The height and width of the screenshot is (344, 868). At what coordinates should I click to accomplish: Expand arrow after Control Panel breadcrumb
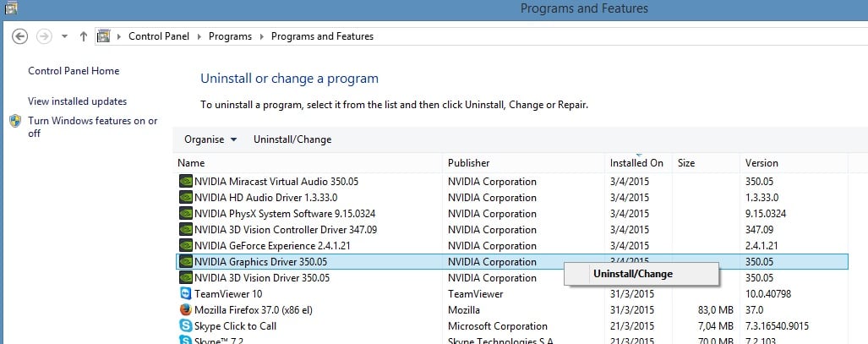point(199,36)
